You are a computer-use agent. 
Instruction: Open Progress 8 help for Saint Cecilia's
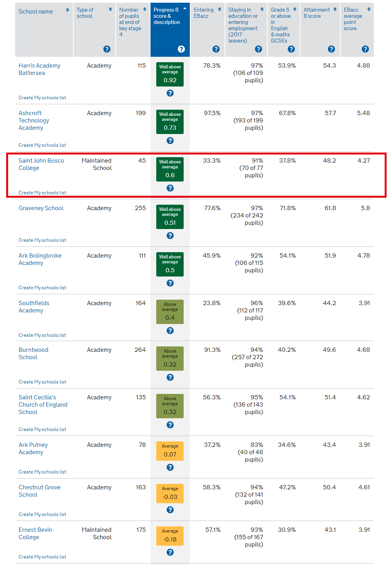(170, 425)
